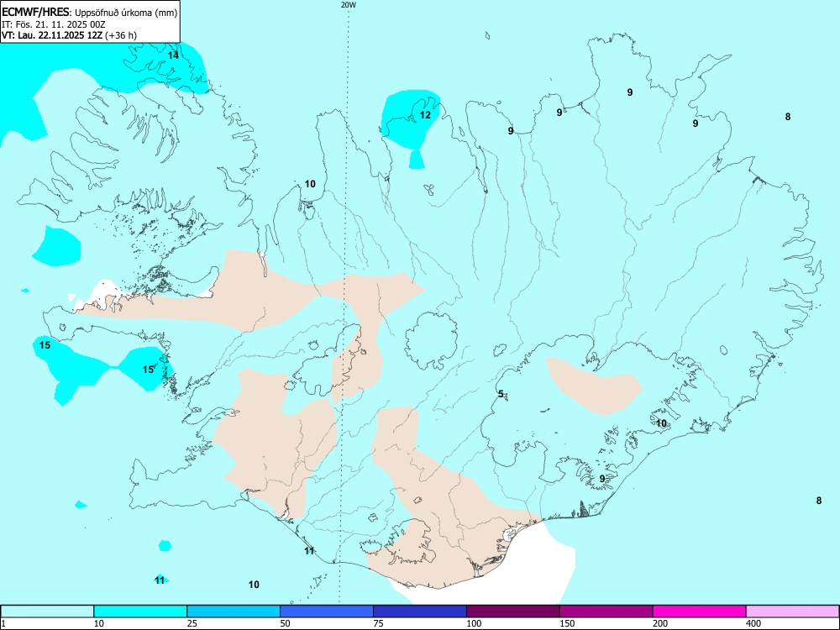This screenshot has height=630, width=840.
Task: Click the precipitation value 12 on the map
Action: coord(425,115)
